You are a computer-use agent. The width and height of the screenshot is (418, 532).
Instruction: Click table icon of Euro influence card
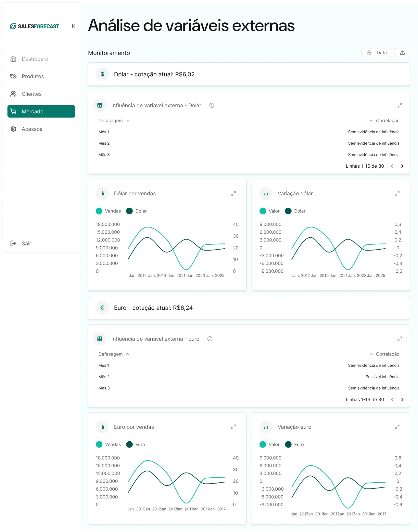(100, 339)
